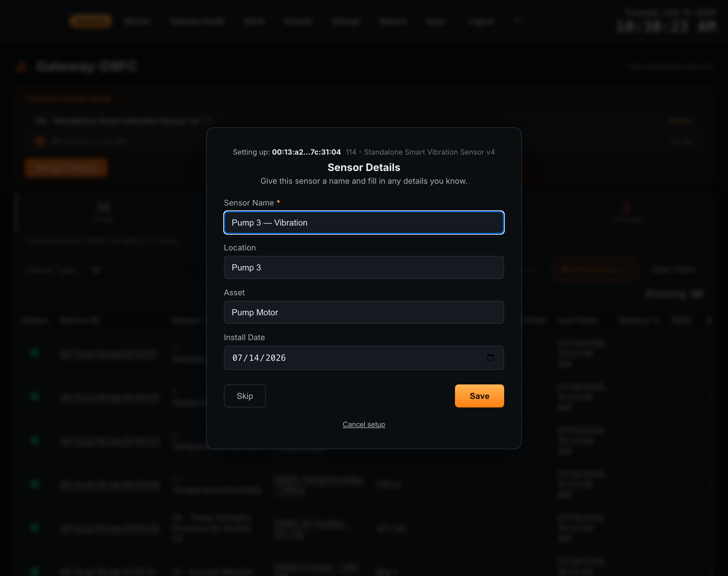Select the month segment 07 in Install Date
The width and height of the screenshot is (728, 576).
click(x=237, y=358)
